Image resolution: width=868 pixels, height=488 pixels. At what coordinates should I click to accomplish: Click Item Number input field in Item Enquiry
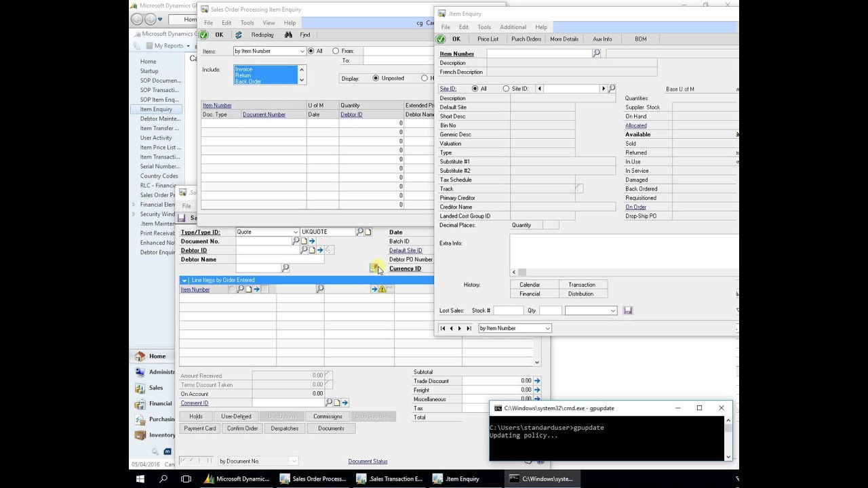[x=539, y=53]
